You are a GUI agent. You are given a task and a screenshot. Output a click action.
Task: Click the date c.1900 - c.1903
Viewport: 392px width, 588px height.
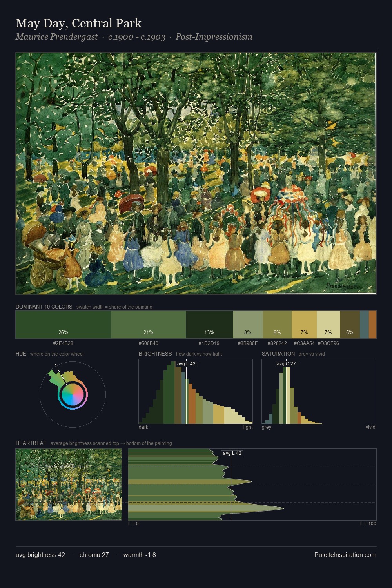click(x=137, y=37)
